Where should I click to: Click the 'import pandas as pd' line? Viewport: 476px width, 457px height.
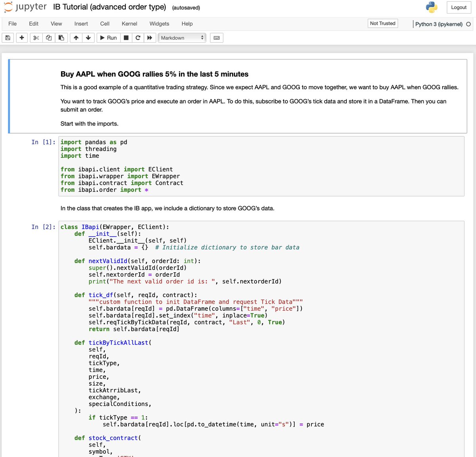coord(94,142)
